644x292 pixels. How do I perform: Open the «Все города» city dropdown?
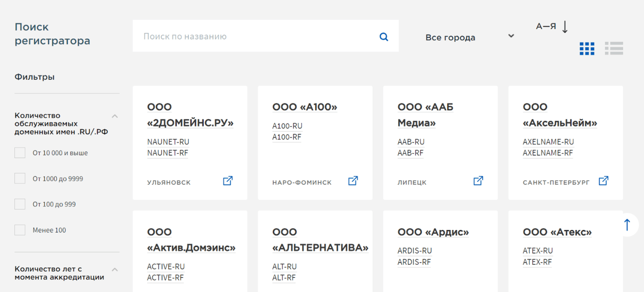469,37
